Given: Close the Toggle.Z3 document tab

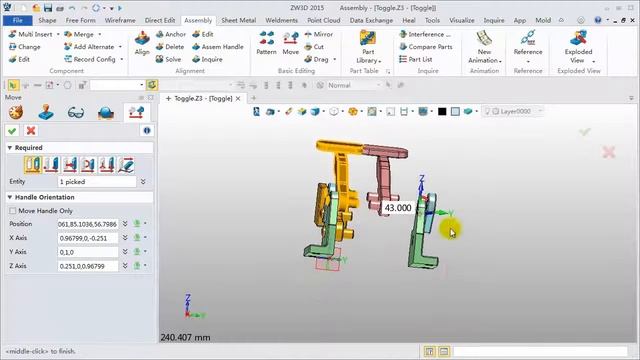Looking at the screenshot, I should 238,98.
